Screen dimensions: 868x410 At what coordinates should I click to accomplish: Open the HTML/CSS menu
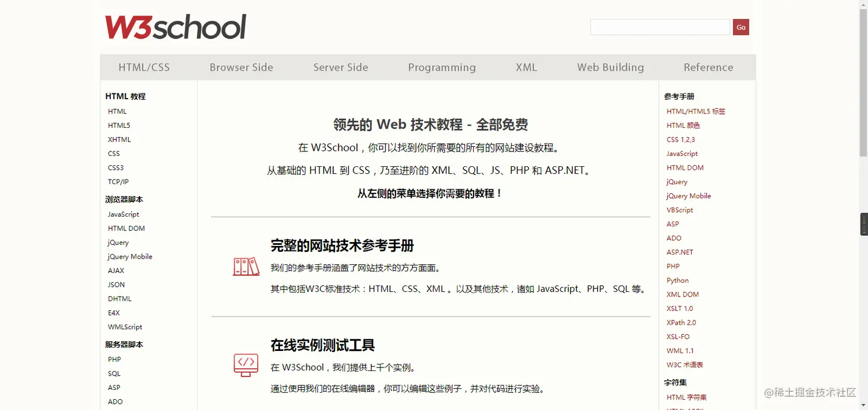[x=144, y=67]
